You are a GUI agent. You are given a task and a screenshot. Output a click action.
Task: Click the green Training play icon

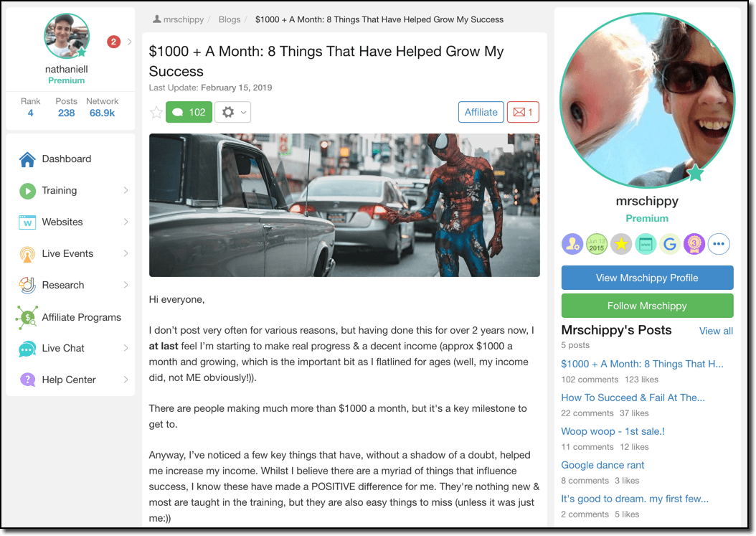[27, 191]
